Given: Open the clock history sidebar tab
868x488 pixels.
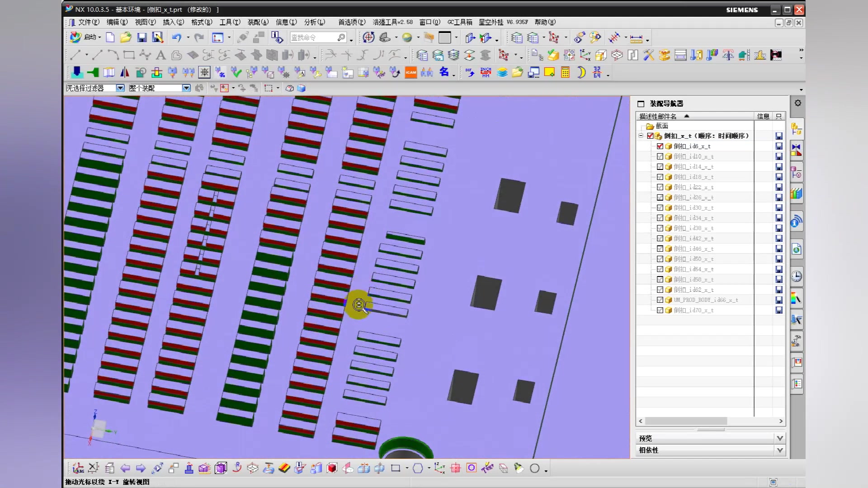Looking at the screenshot, I should [x=797, y=276].
